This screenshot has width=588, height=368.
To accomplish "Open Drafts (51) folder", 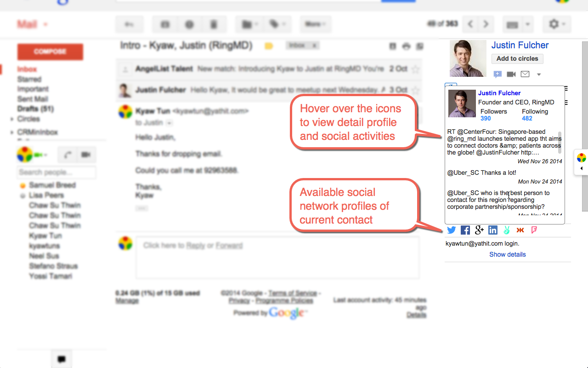I will (35, 109).
